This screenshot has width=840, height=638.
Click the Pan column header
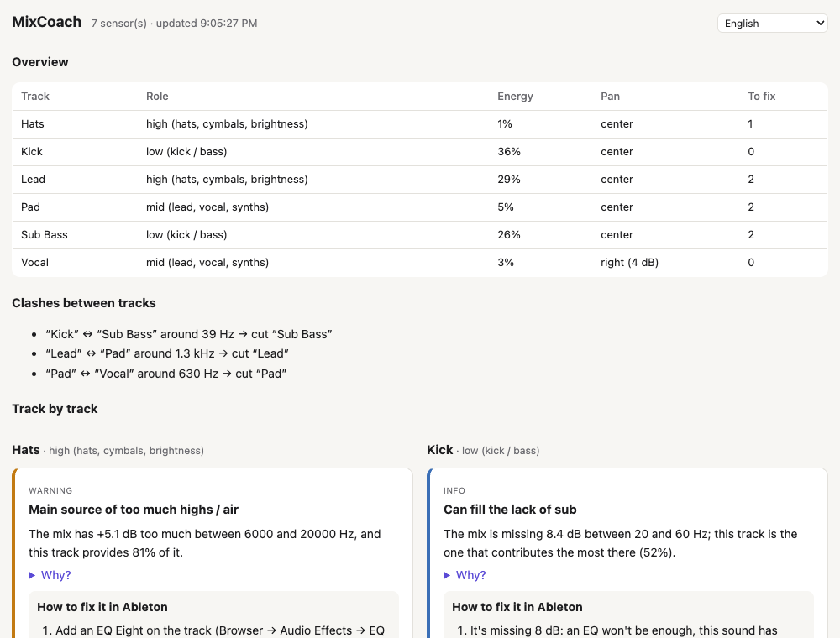point(610,97)
